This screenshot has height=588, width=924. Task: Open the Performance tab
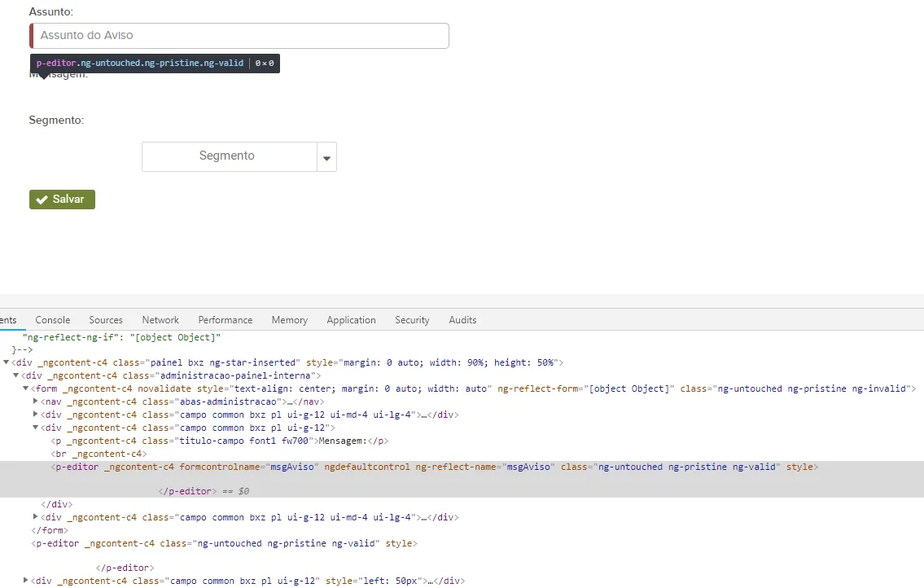(x=226, y=320)
